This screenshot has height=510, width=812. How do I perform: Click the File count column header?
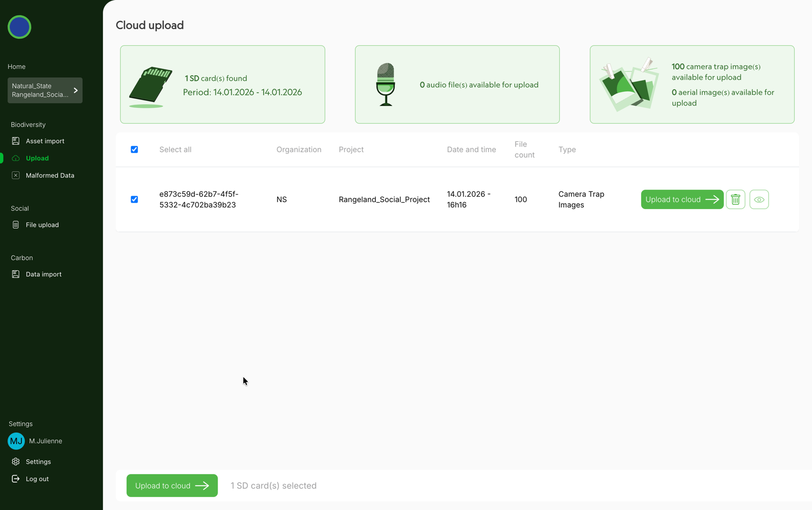tap(525, 149)
